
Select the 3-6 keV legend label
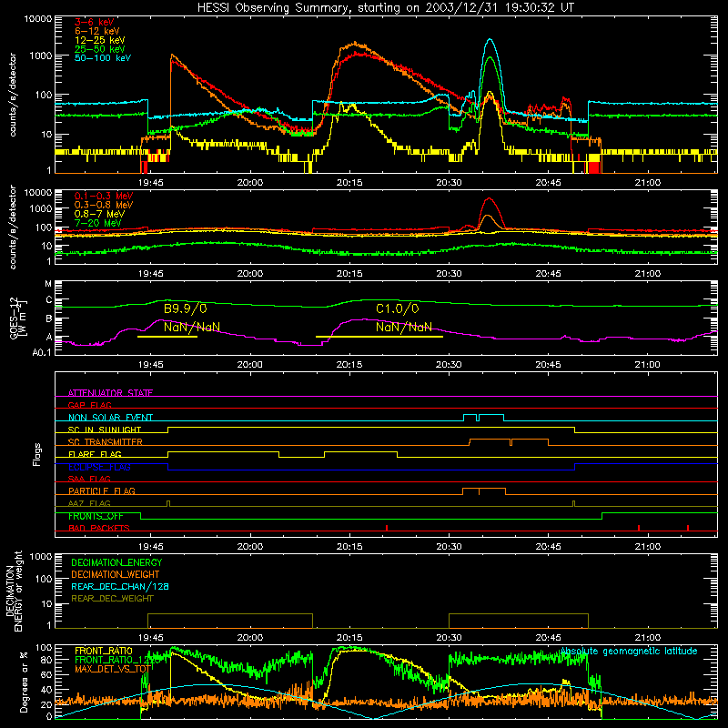point(94,22)
